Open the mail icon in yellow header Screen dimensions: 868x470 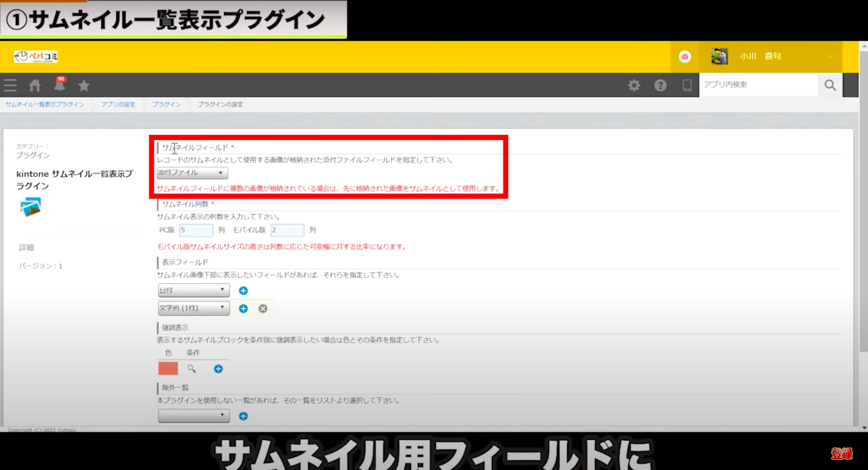[685, 57]
